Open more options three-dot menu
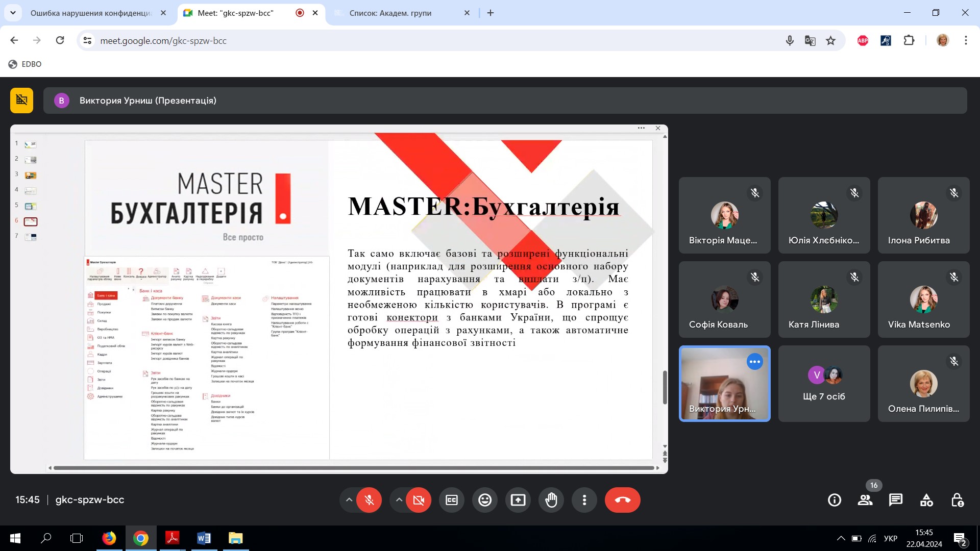Viewport: 980px width, 551px height. (584, 500)
